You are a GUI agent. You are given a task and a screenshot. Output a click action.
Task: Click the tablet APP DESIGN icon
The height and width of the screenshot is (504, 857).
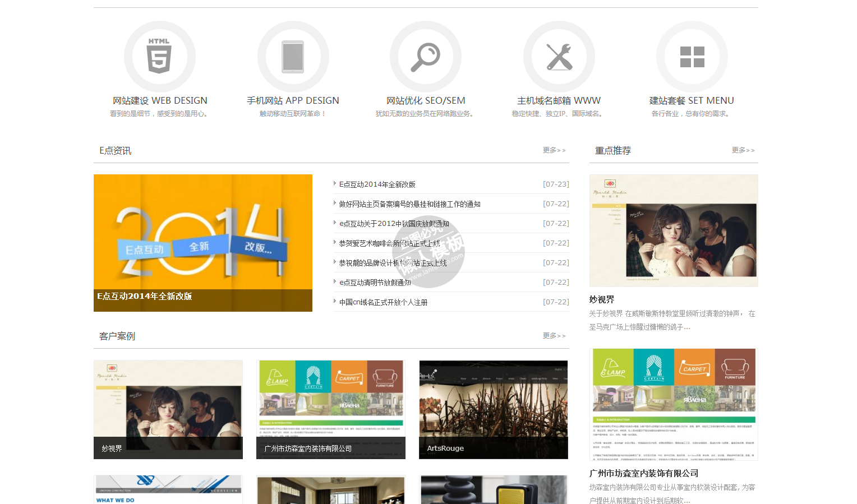(x=293, y=57)
